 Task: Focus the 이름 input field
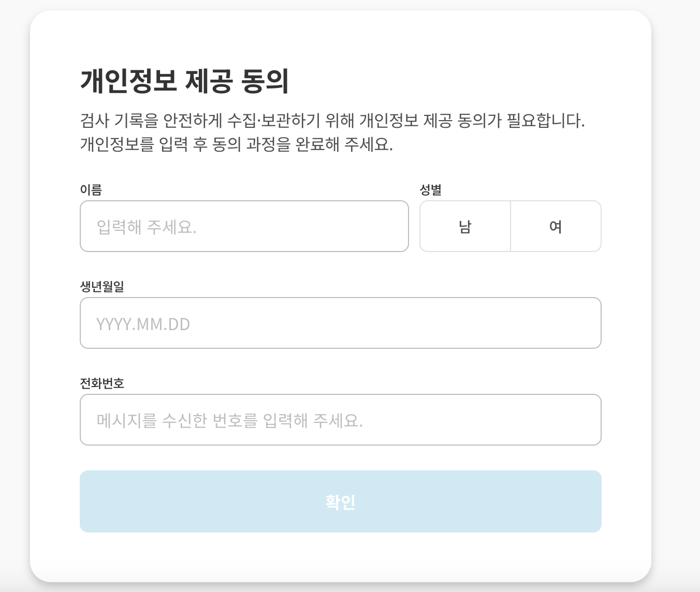point(244,226)
